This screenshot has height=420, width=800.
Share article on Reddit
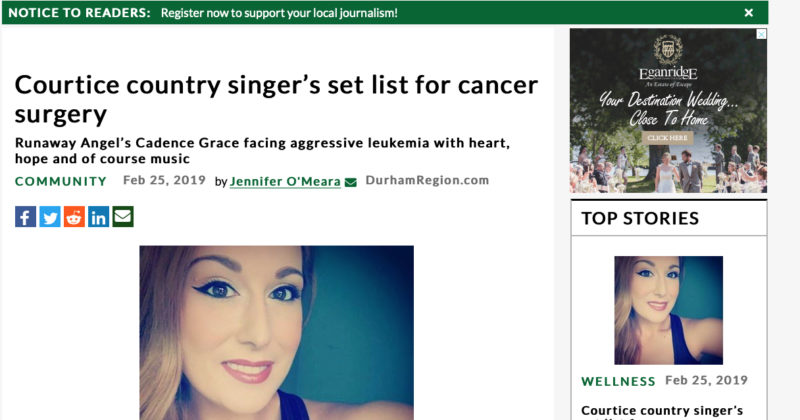click(x=74, y=217)
